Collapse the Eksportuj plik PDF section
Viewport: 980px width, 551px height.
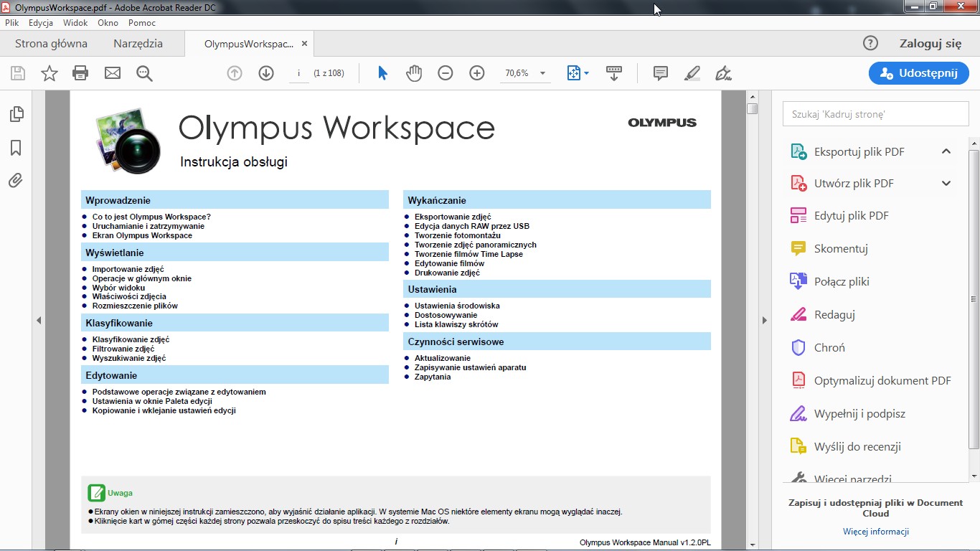[946, 151]
